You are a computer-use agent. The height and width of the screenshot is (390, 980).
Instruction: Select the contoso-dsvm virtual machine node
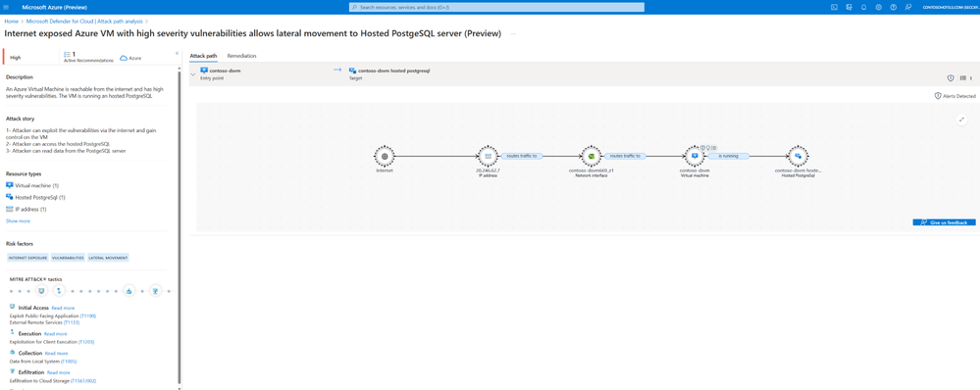click(695, 156)
